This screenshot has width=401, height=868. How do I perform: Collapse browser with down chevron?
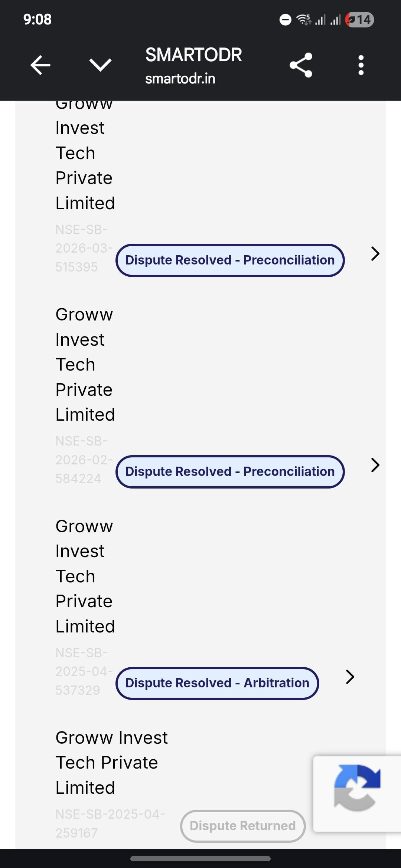click(x=100, y=65)
